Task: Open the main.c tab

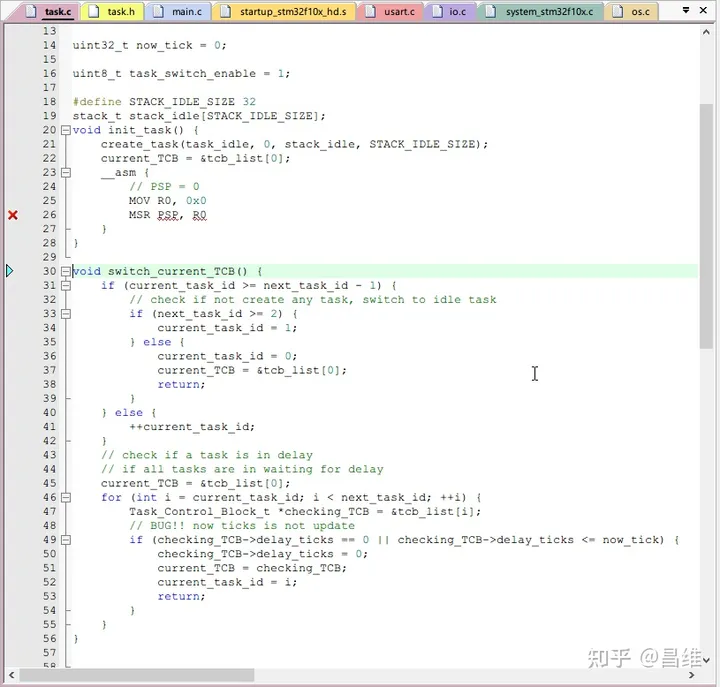Action: pos(178,11)
